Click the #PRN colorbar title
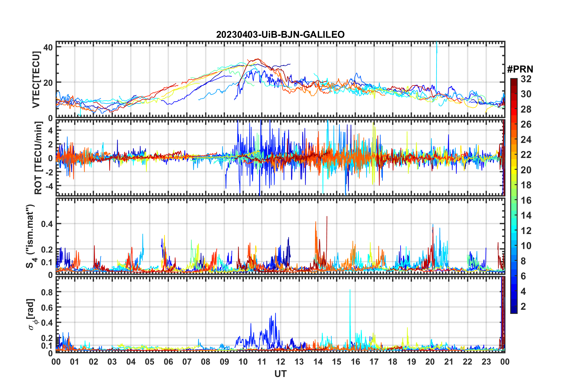 pyautogui.click(x=520, y=69)
